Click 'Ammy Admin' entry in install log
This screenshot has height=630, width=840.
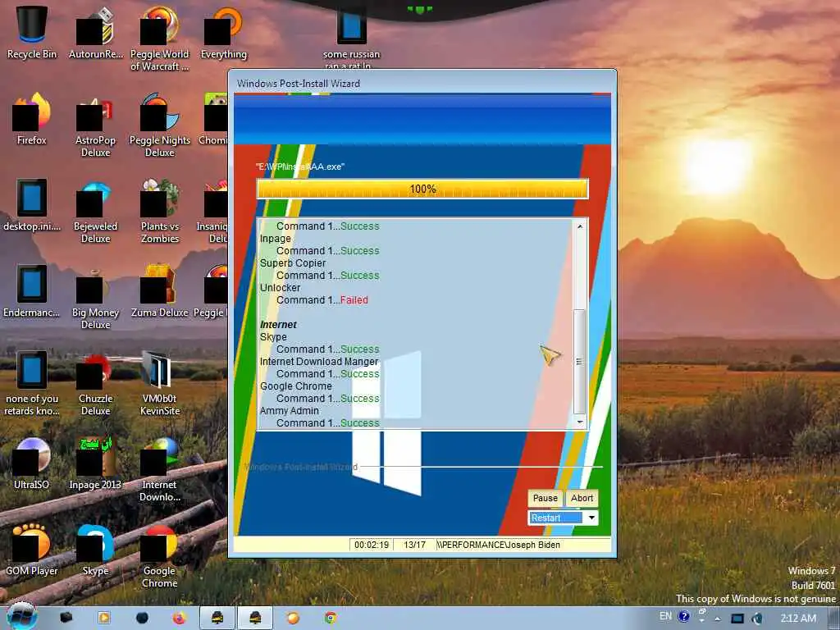290,411
